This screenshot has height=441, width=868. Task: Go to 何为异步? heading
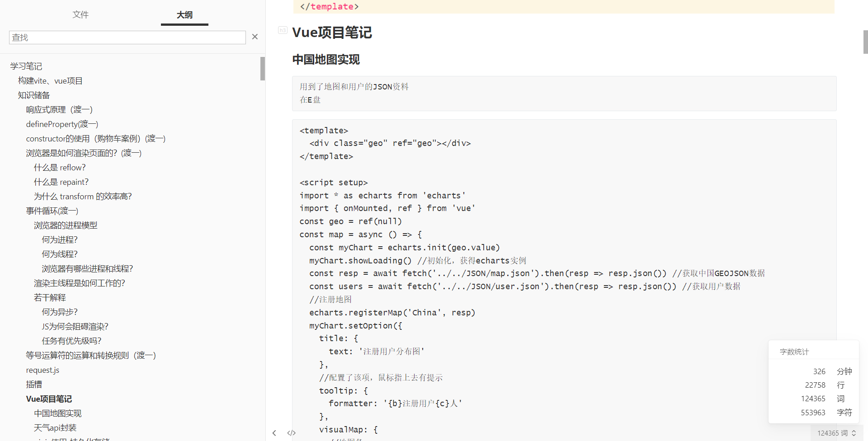click(60, 312)
